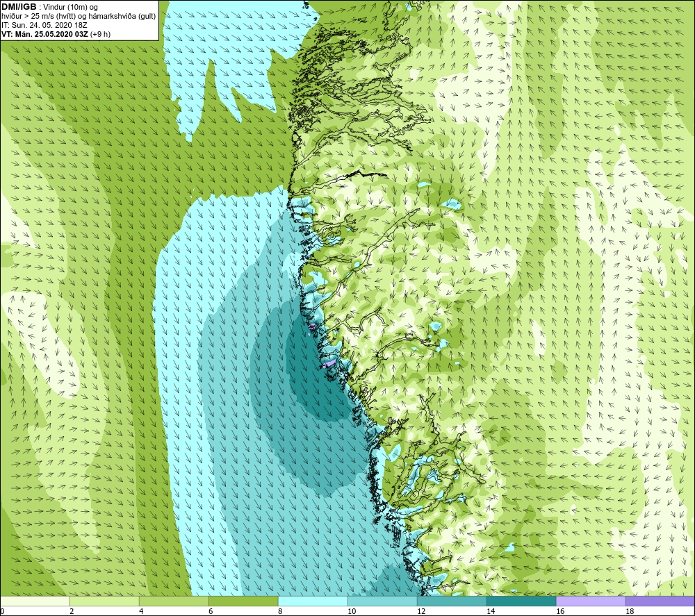
Task: Click the 4–6 m/s green legend swatch
Action: tap(174, 601)
